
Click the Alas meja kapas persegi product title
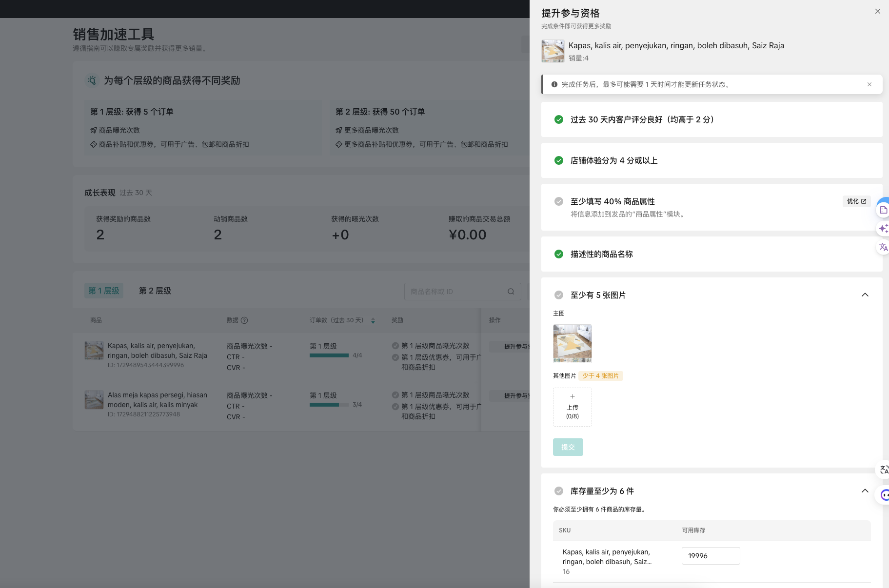158,400
